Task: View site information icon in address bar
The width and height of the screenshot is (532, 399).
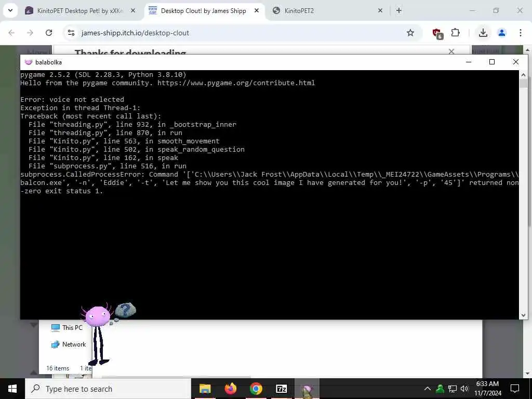Action: pyautogui.click(x=71, y=33)
